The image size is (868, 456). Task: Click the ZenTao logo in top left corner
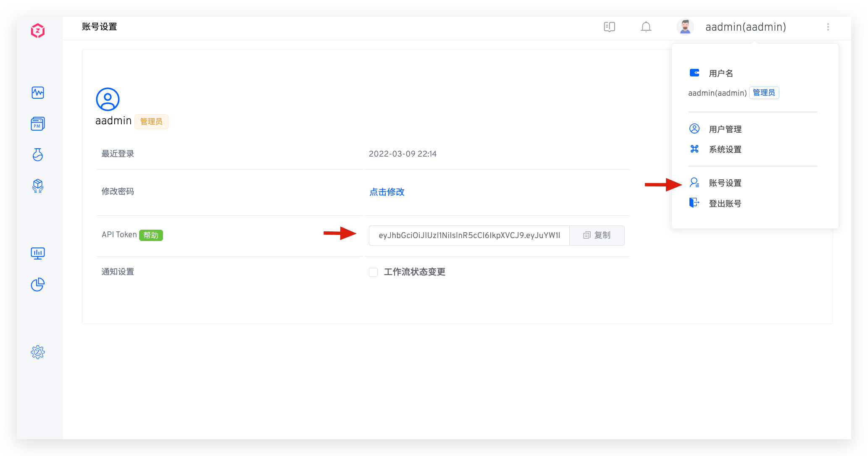pos(37,30)
